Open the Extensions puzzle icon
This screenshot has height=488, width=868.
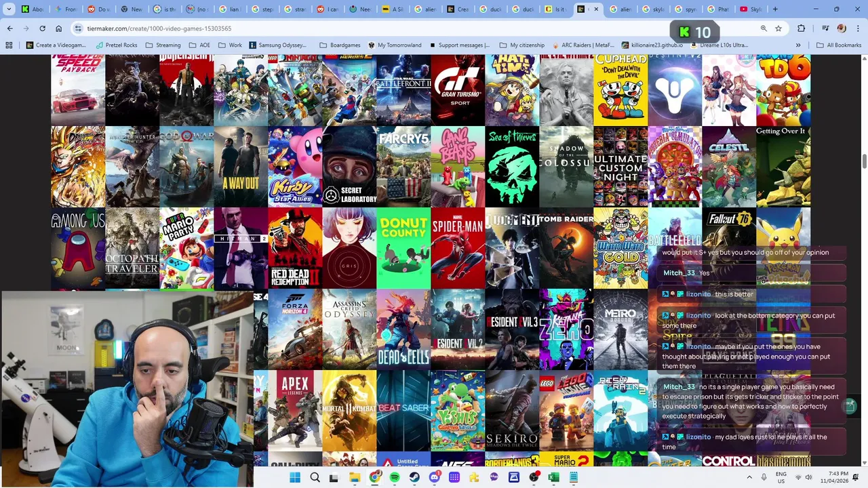[x=802, y=28]
